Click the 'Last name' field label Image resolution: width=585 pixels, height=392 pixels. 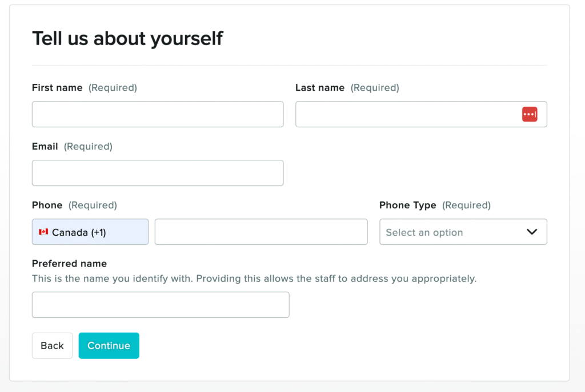tap(320, 88)
